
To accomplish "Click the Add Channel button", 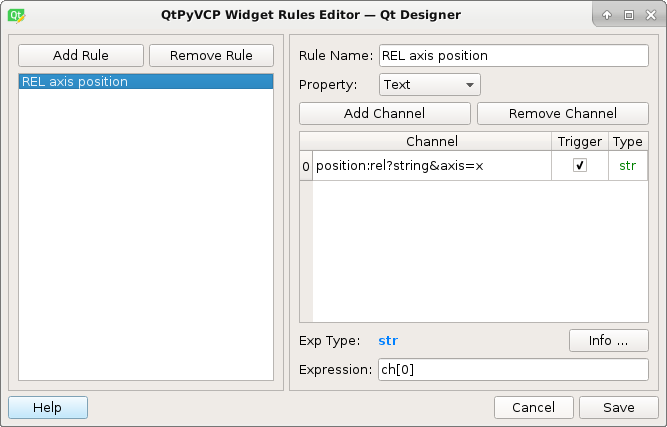I will [x=385, y=113].
